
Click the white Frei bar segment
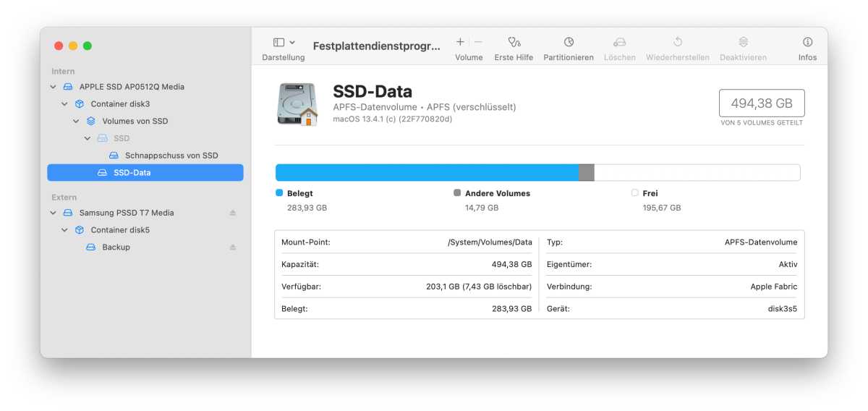pyautogui.click(x=697, y=172)
